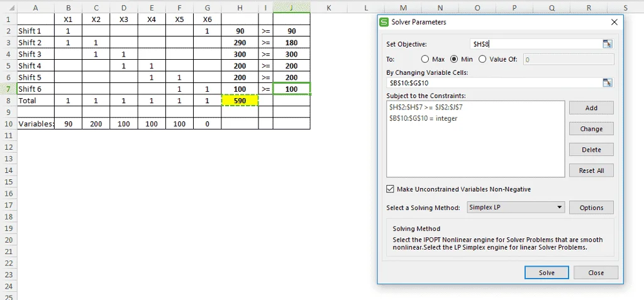Click the Value Of number field
The height and width of the screenshot is (300, 644).
click(569, 60)
